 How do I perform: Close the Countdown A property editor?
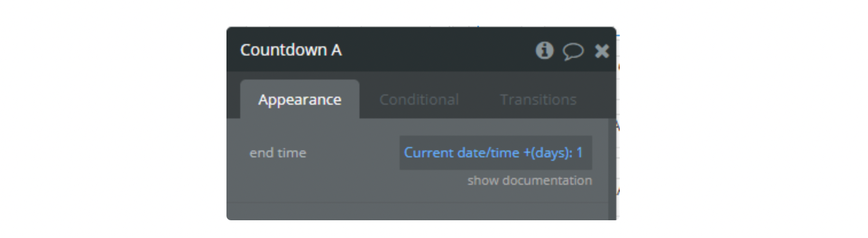click(x=601, y=51)
